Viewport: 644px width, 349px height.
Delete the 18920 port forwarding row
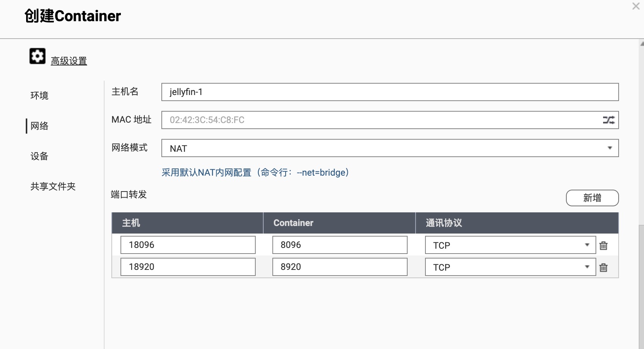[x=603, y=267]
